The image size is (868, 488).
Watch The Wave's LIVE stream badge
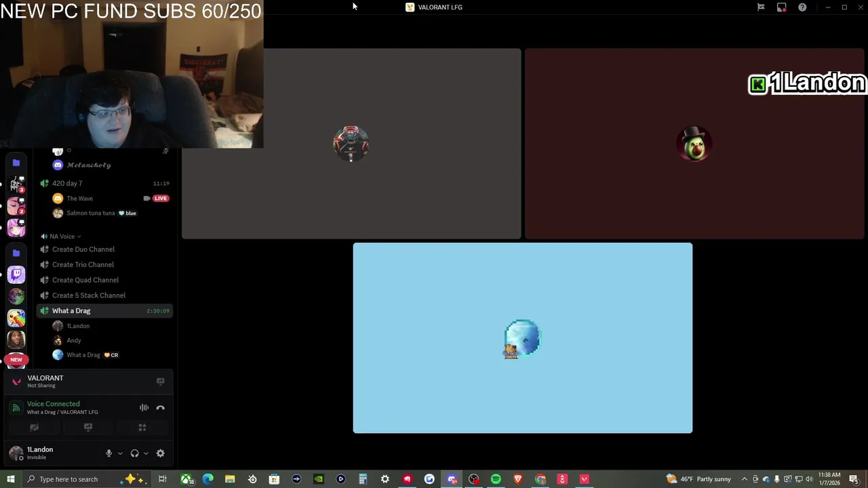tap(161, 199)
